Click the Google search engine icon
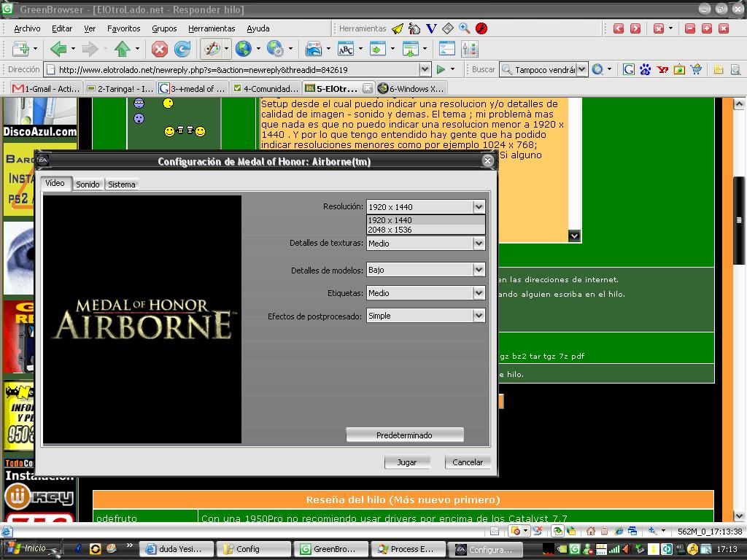 tap(628, 69)
